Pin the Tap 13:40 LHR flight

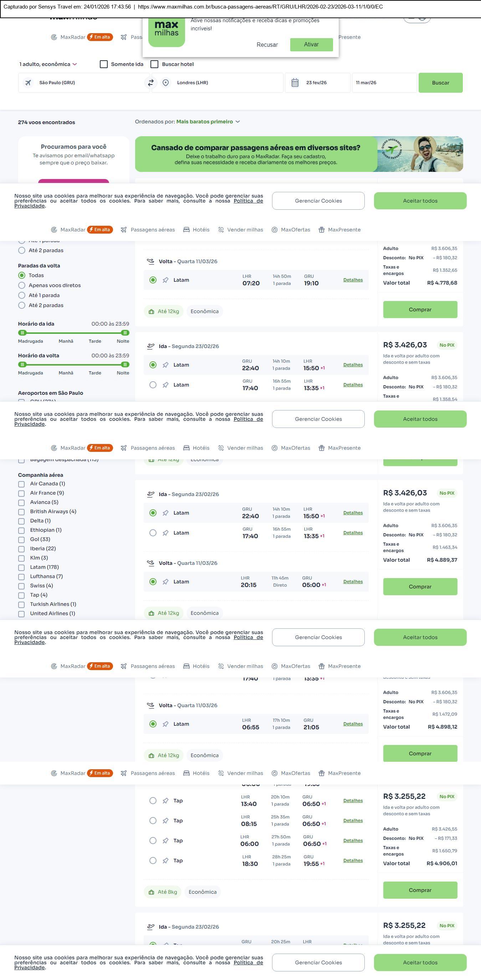tap(165, 800)
